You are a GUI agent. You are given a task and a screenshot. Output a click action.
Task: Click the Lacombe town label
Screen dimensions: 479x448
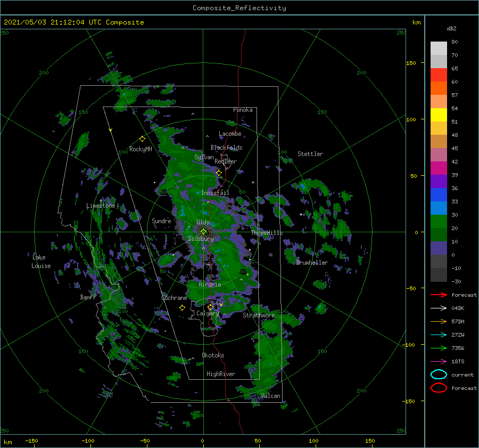(x=230, y=134)
